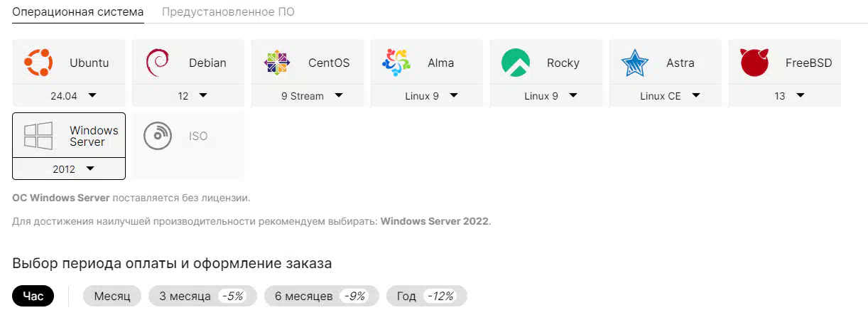Click the Debian swirl logo

click(157, 63)
